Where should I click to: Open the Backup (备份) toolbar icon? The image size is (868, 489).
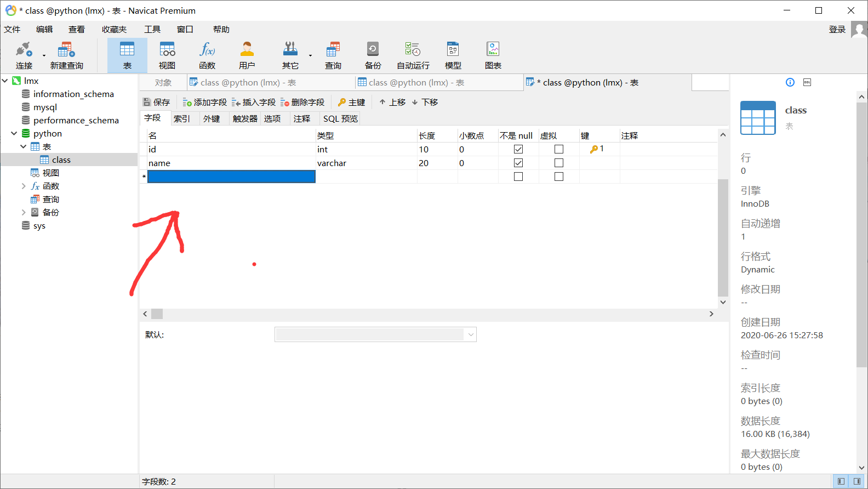point(373,55)
